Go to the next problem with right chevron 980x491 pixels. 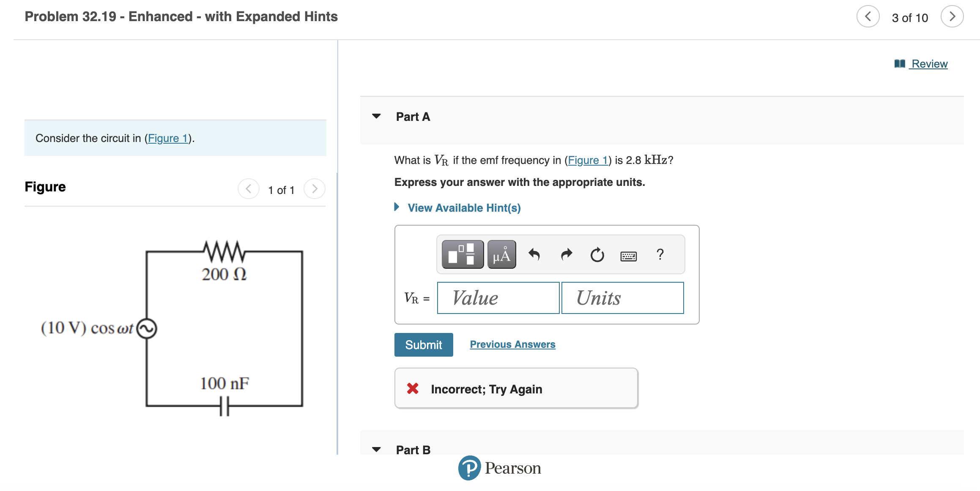[952, 17]
